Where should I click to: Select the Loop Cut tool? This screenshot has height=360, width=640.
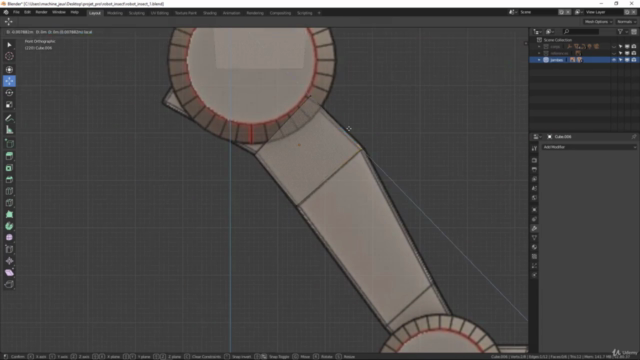coord(9,191)
